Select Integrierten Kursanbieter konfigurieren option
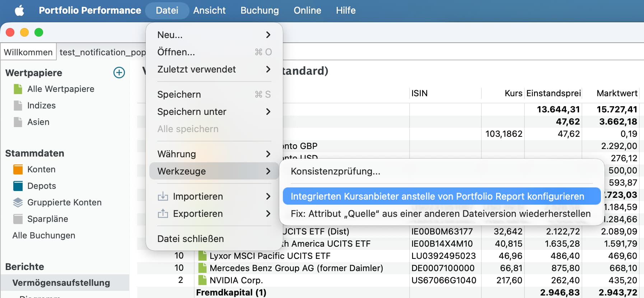This screenshot has width=644, height=298. (437, 196)
